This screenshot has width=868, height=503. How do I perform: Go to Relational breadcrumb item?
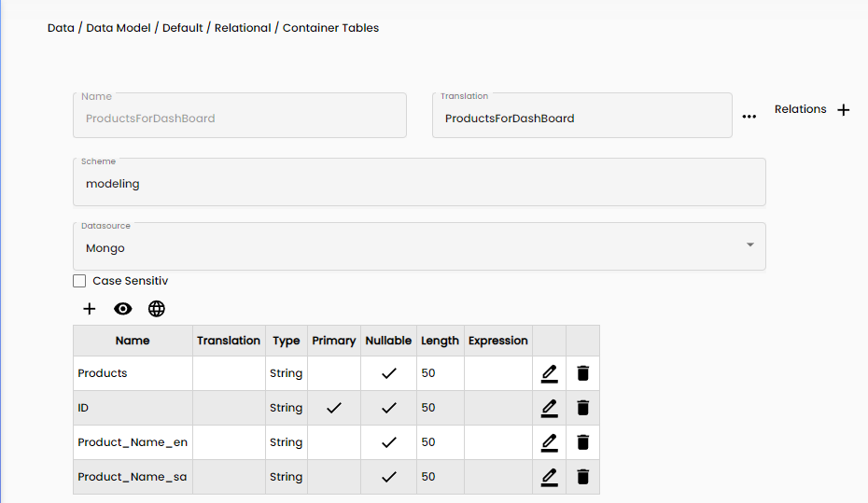tap(243, 28)
